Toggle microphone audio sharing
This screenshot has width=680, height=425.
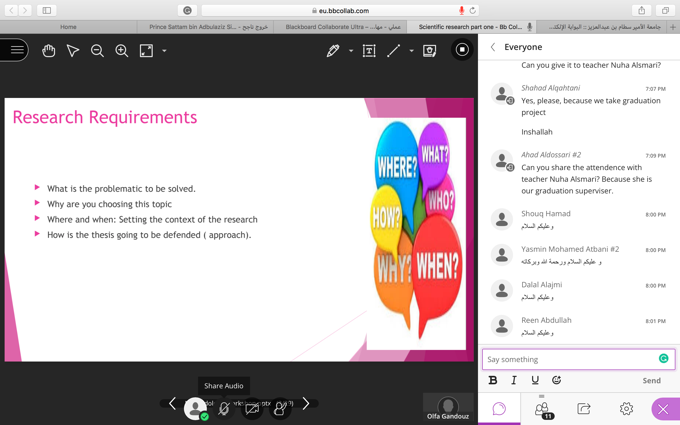(224, 407)
